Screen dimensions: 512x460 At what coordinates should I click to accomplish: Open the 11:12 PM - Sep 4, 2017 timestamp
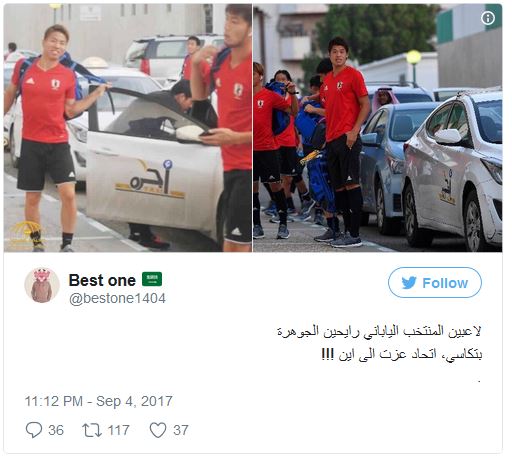tap(99, 401)
